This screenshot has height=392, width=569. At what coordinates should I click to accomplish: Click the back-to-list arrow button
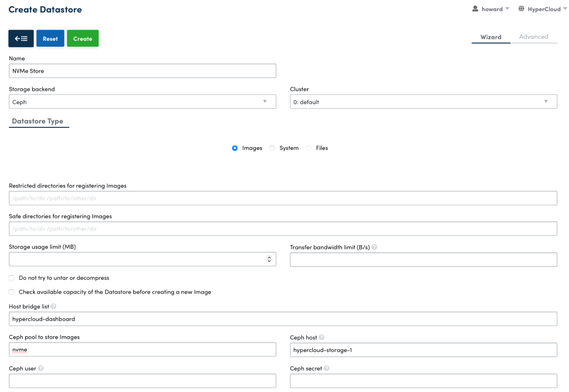[21, 38]
